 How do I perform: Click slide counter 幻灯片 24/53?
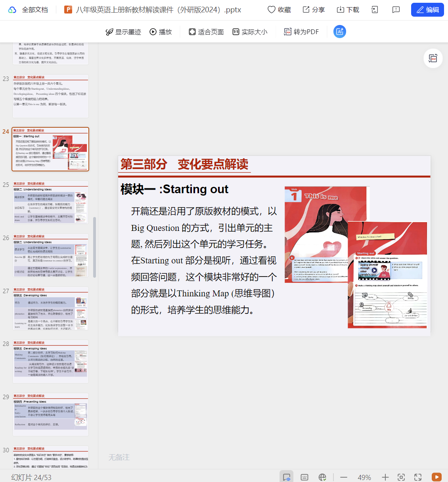coord(31,477)
